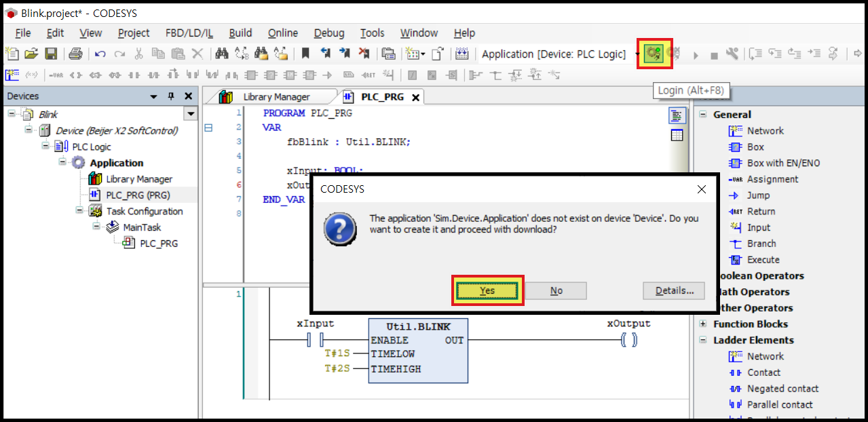Insert a set coil from the ladder toolbar
The width and height of the screenshot is (868, 422).
[95, 75]
